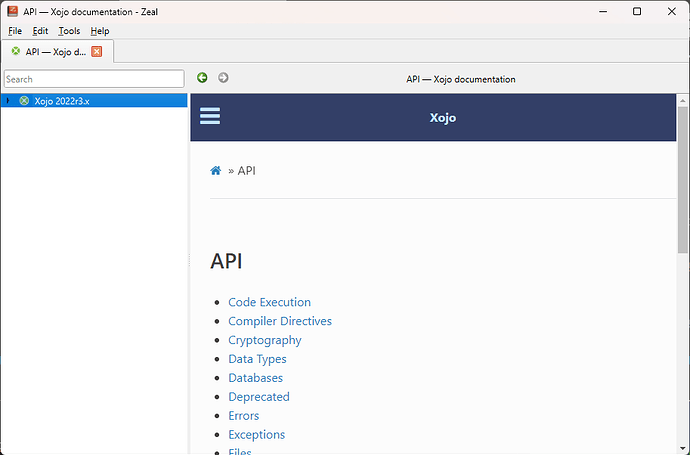This screenshot has width=690, height=455.
Task: Click the API page heading
Action: (226, 261)
